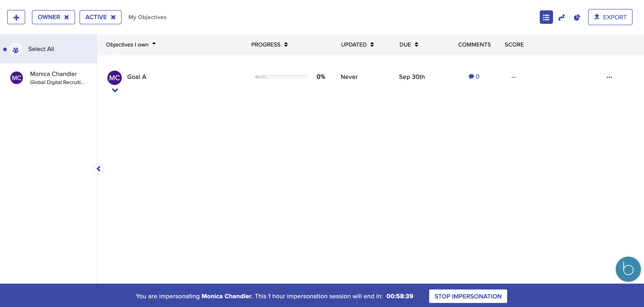Open the pie chart analytics view
The width and height of the screenshot is (644, 307).
coord(577,17)
